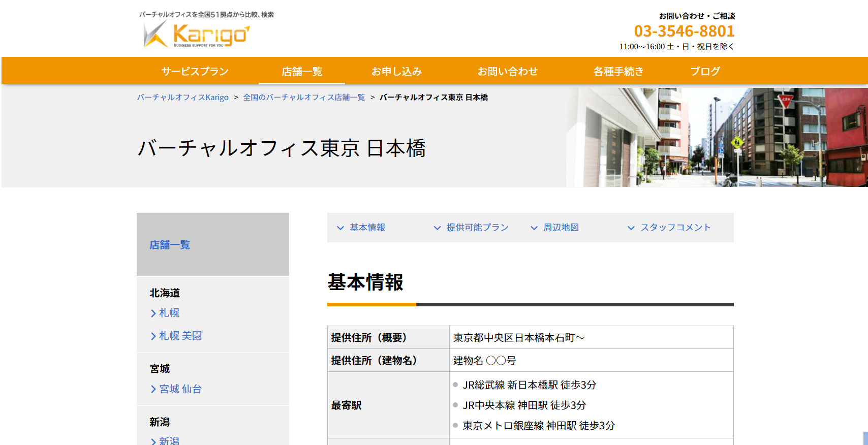Click the 北海道 region heading
The width and height of the screenshot is (868, 445).
click(165, 293)
